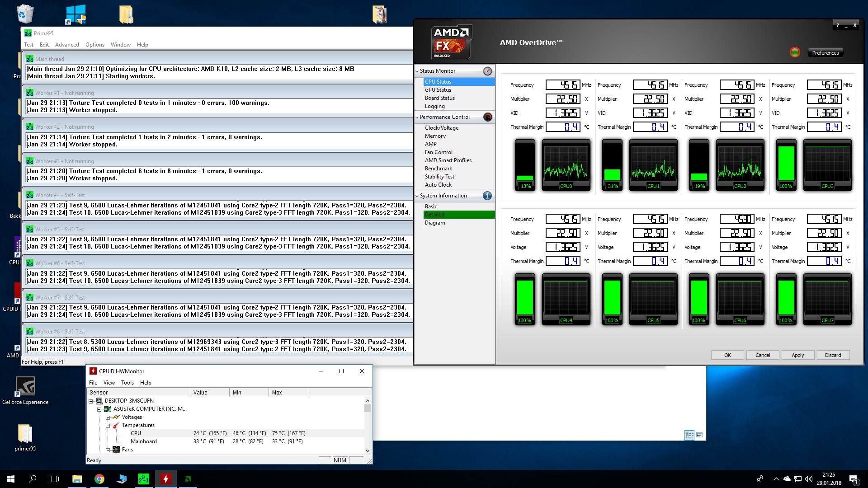Click the AMD FX Unlocked logo
Viewport: 868px width, 488px height.
(x=451, y=42)
